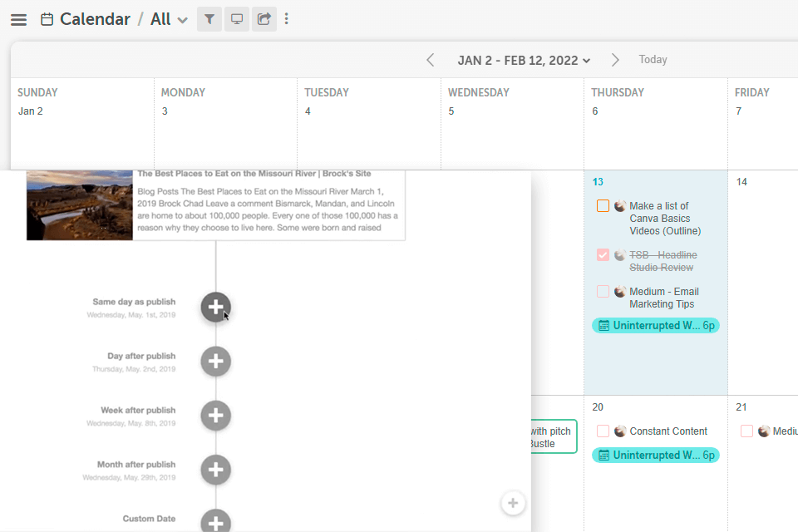The image size is (798, 532).
Task: Click calendar icon on Thursday 20 Uninterrupted event
Action: [603, 456]
